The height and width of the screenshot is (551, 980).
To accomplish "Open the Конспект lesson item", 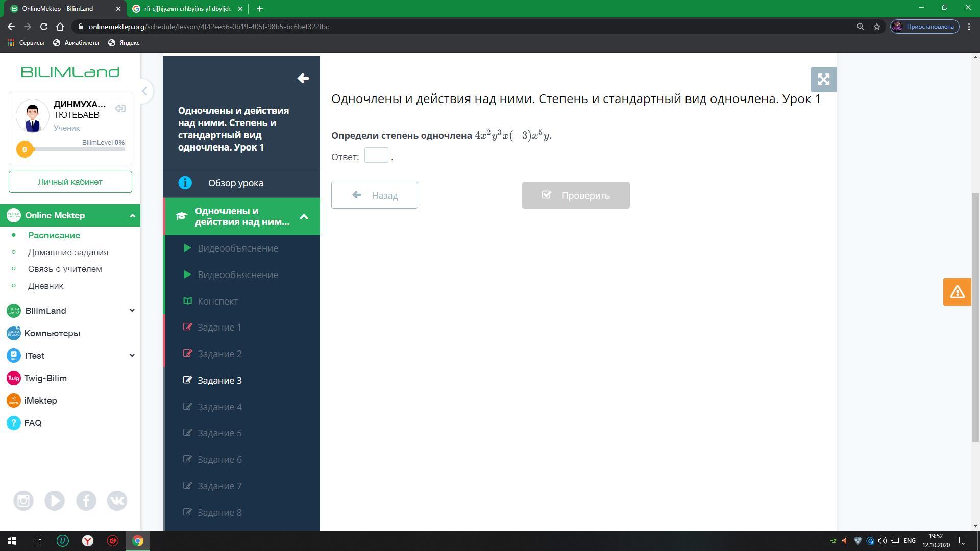I will [217, 301].
